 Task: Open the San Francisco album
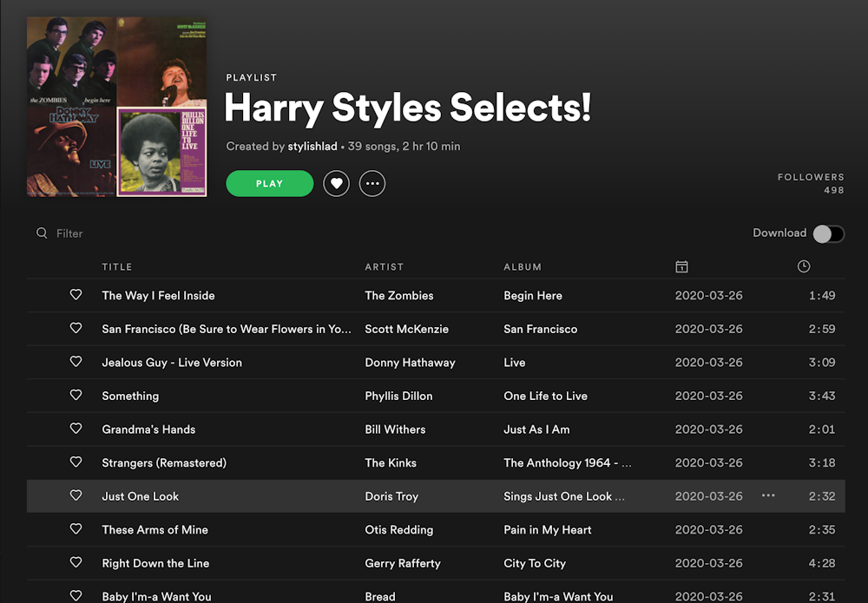click(540, 329)
